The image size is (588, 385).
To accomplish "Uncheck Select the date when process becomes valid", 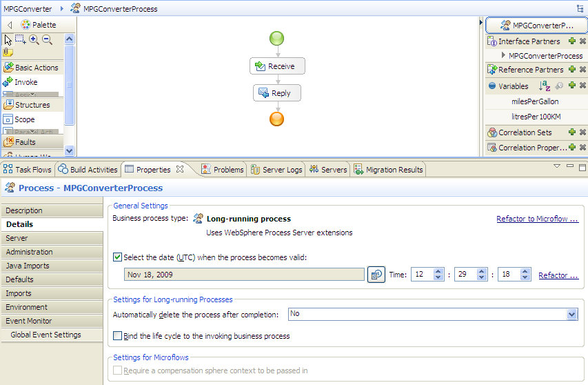I will [x=117, y=257].
